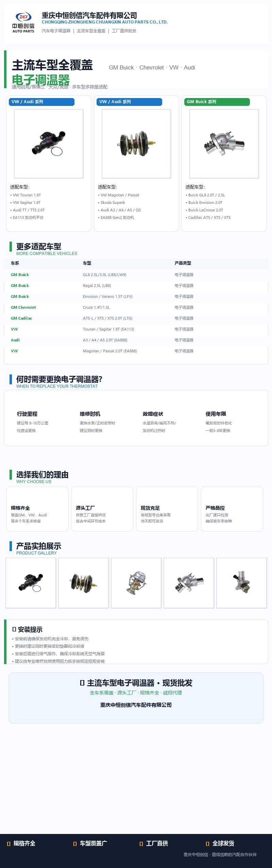Click the '严格品控' reason card title
The height and width of the screenshot is (868, 272).
pos(215,508)
